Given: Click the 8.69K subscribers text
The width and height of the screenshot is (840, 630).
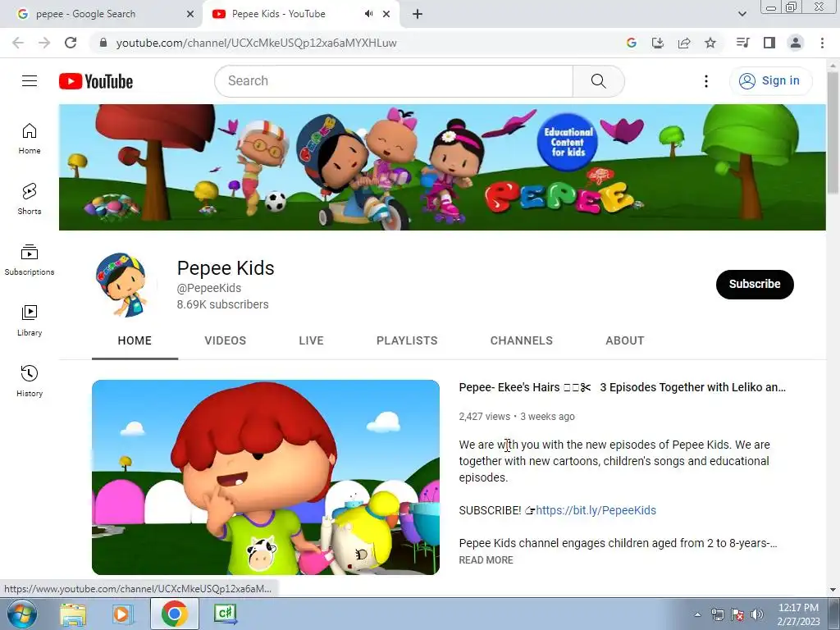Looking at the screenshot, I should [x=223, y=304].
